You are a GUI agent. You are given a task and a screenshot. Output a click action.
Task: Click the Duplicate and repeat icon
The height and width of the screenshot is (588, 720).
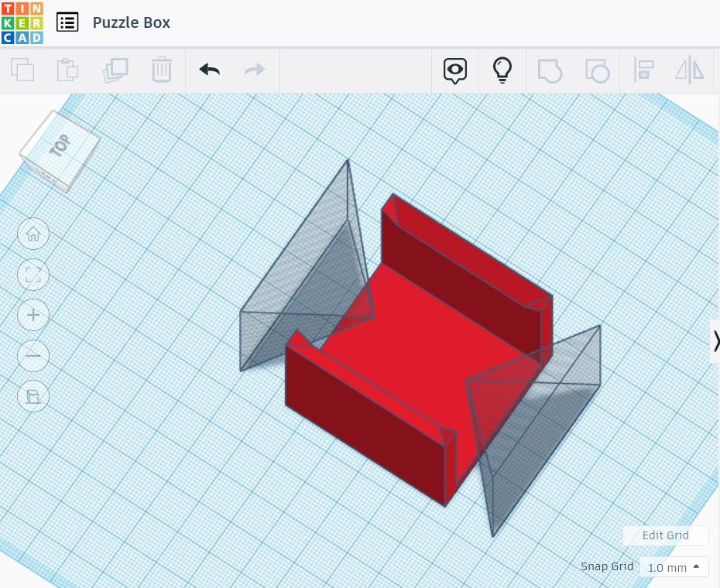click(x=115, y=70)
